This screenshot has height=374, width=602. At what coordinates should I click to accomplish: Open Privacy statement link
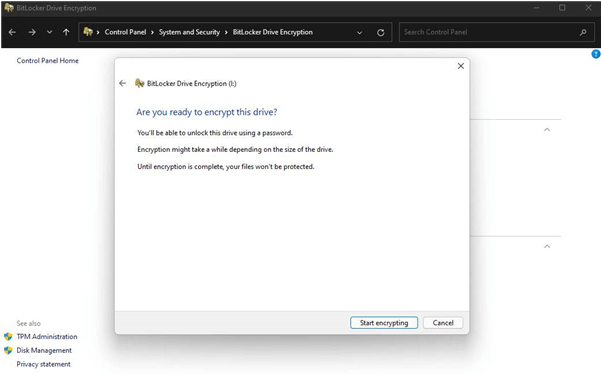coord(43,364)
